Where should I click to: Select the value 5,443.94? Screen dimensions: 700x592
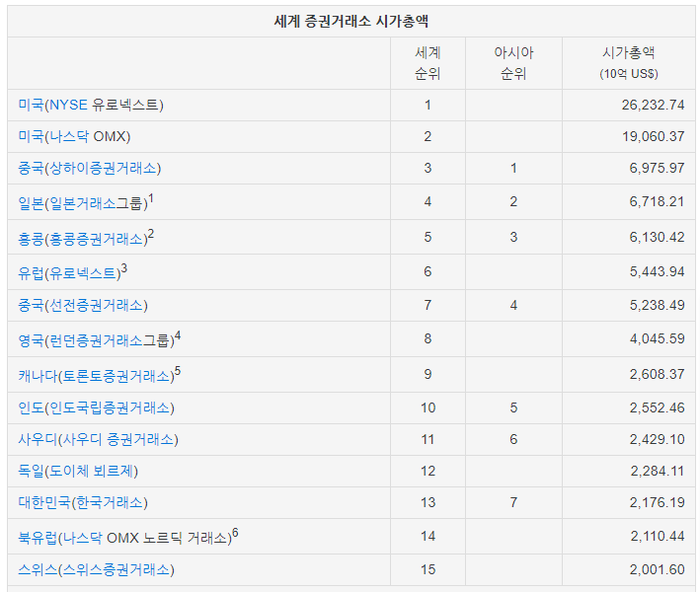[657, 271]
